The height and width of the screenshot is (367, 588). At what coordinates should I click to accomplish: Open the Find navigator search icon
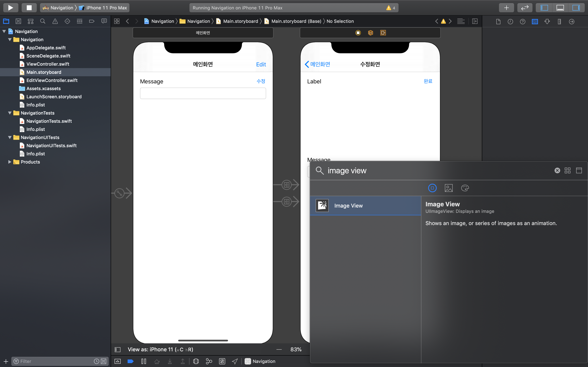(42, 21)
